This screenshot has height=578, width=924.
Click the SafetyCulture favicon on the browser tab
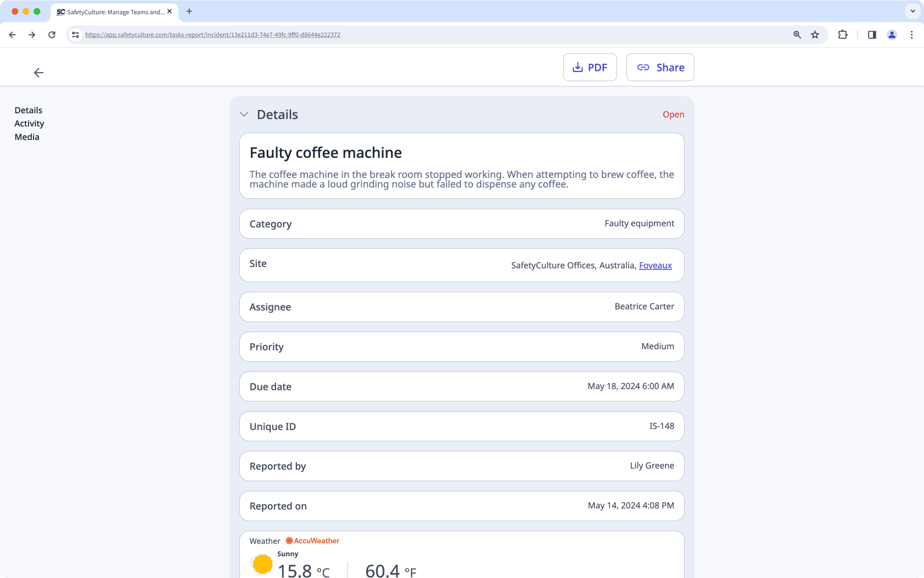[x=60, y=12]
